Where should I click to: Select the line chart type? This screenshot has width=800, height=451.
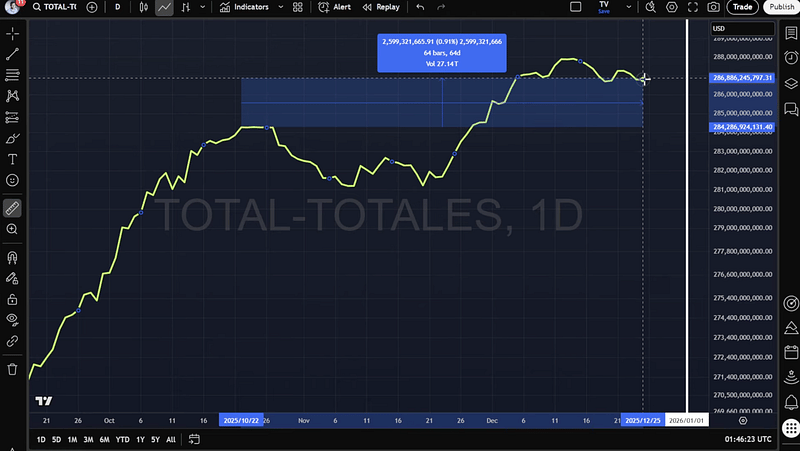164,7
